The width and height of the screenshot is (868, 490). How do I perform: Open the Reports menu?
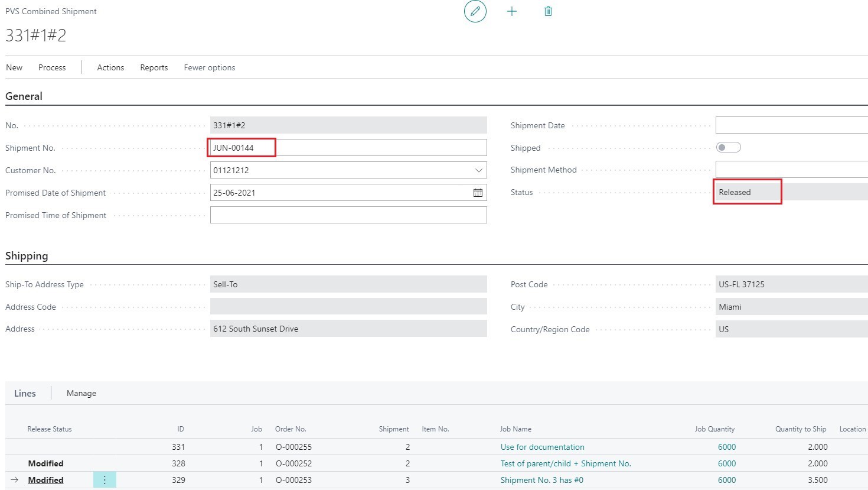click(x=154, y=67)
